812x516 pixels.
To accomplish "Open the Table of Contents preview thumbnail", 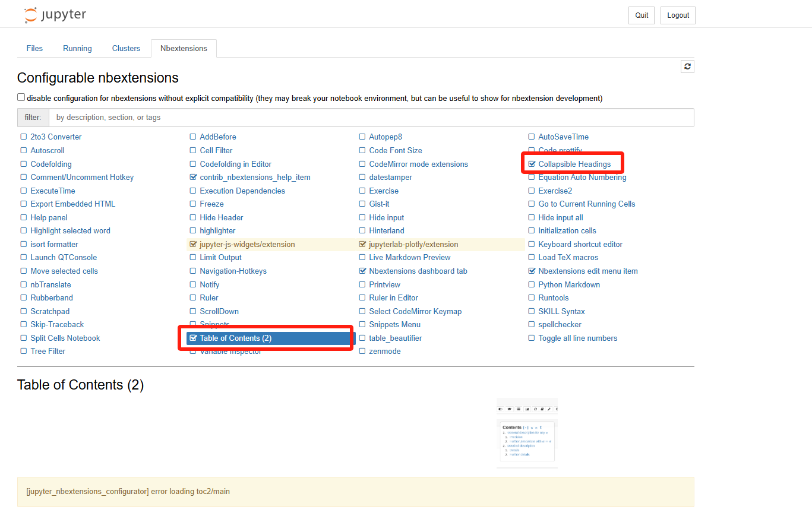I will (527, 433).
